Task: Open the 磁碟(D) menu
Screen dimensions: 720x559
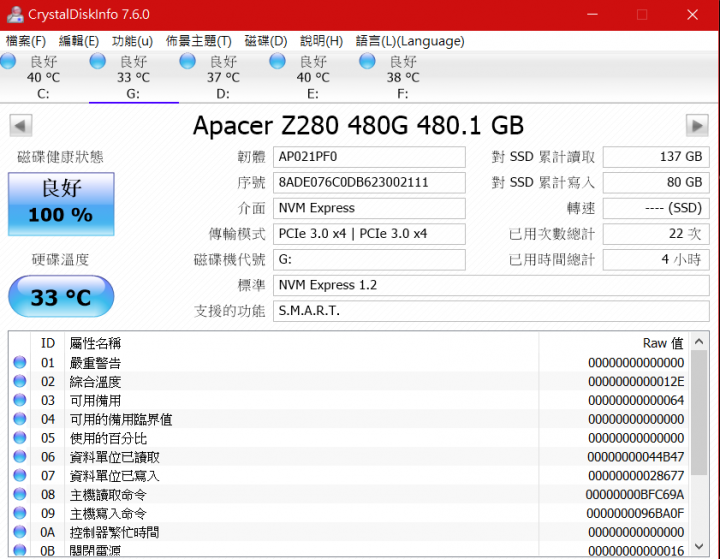Action: (266, 41)
